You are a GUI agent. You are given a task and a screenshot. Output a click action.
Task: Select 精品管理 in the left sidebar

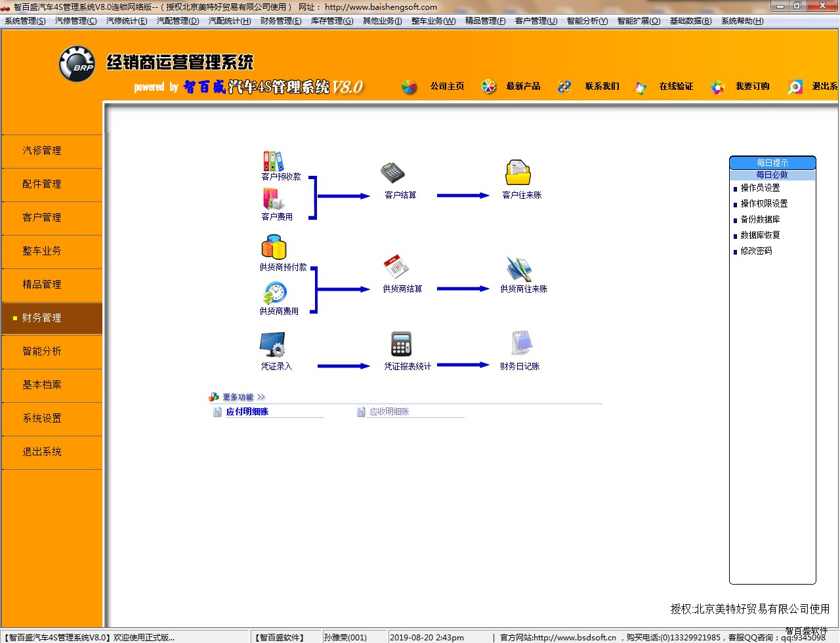(x=52, y=285)
